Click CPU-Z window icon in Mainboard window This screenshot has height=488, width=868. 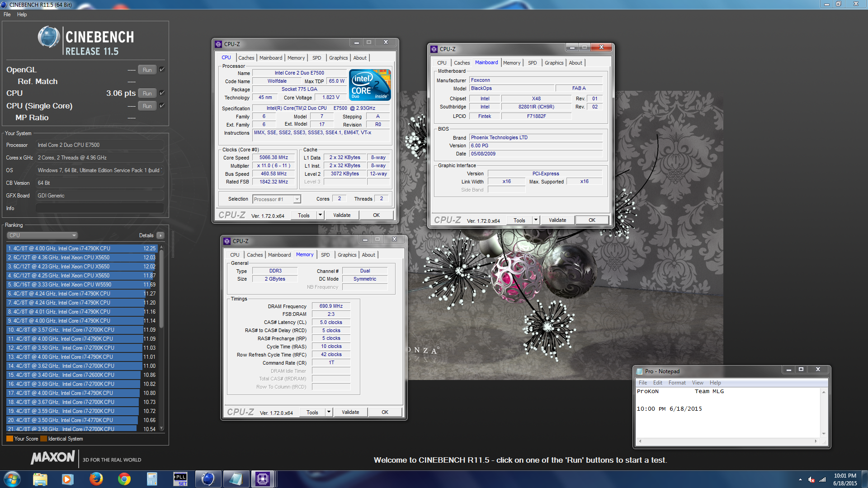pos(434,49)
